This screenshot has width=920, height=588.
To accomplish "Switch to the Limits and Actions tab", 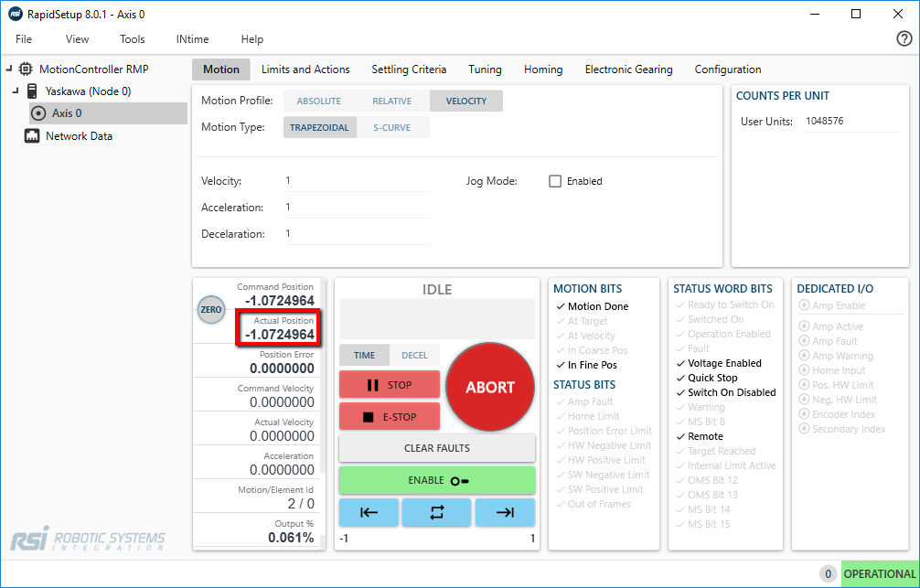I will coord(305,69).
